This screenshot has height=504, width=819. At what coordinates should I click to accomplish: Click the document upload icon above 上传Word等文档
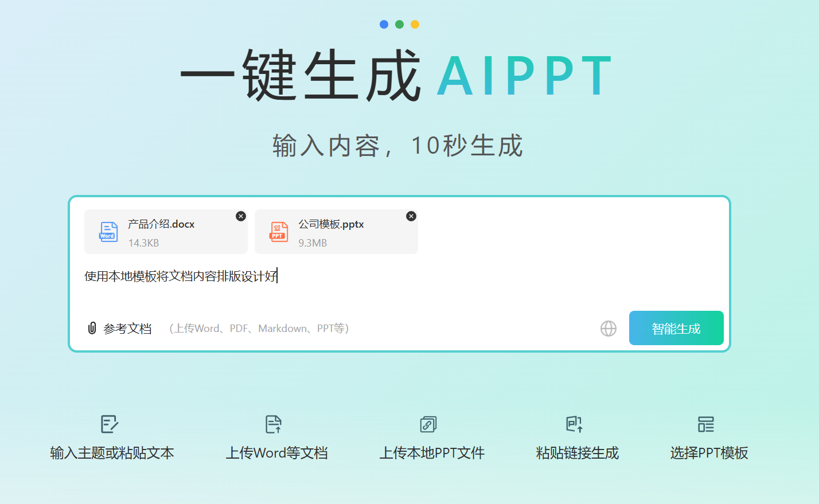(274, 424)
